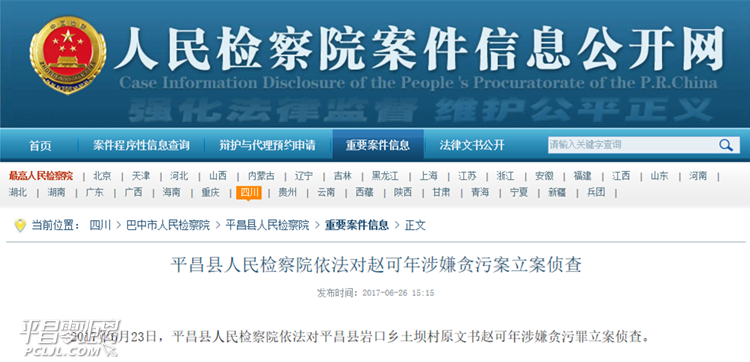This screenshot has height=362, width=750.
Task: Select the 辩护与代理预约申请 tab
Action: pyautogui.click(x=267, y=145)
